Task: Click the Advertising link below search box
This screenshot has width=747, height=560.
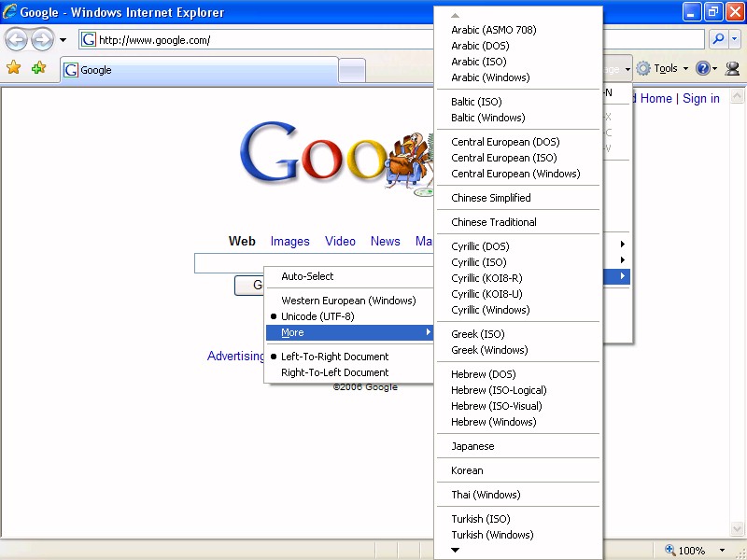Action: tap(235, 357)
